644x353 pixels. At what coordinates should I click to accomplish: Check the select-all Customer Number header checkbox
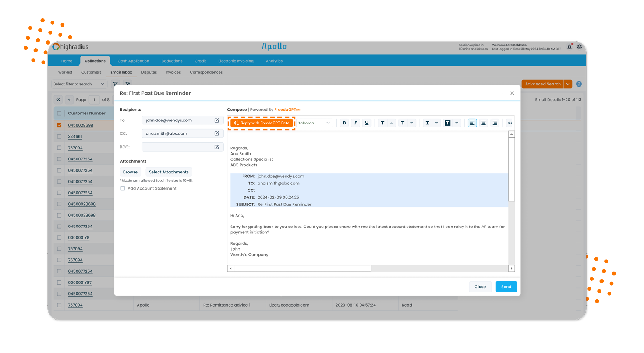[59, 113]
